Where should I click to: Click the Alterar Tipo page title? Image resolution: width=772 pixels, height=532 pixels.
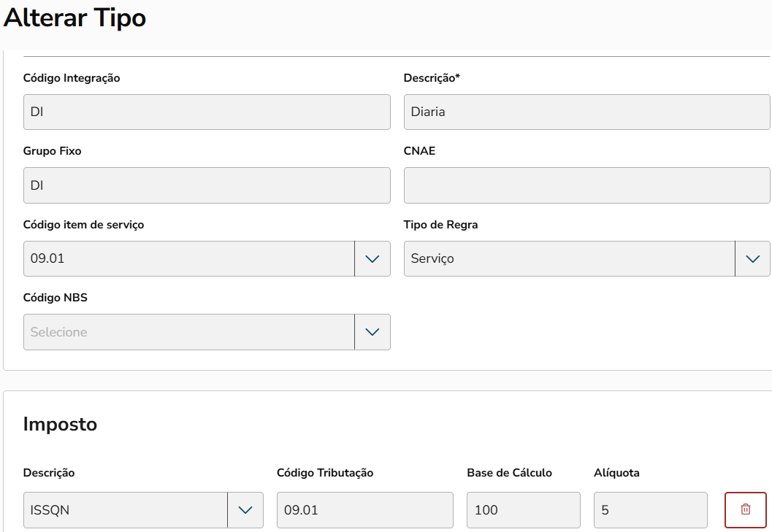tap(74, 18)
